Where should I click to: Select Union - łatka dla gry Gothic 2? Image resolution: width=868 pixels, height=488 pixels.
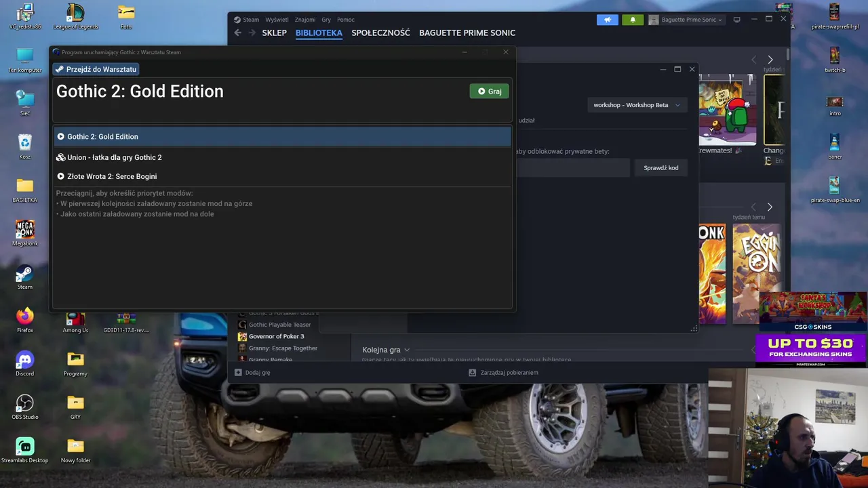point(282,157)
